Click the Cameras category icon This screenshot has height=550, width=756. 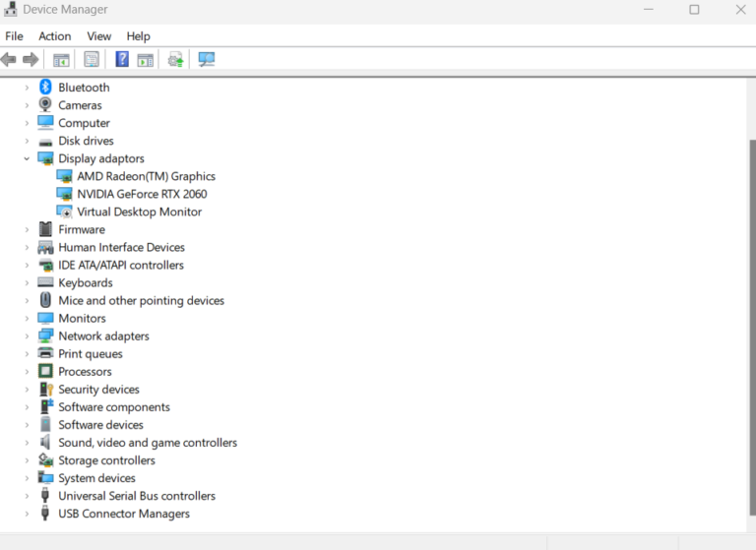(45, 105)
